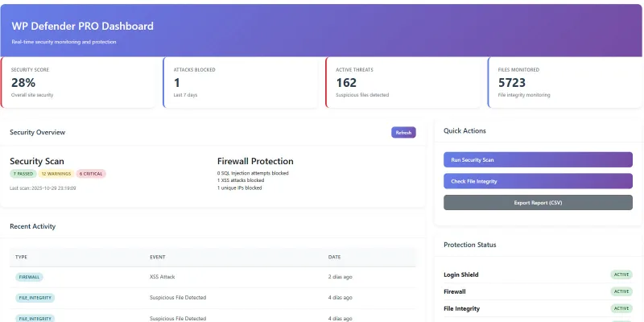The image size is (644, 322).
Task: Click 'Real-time security monitoring and protection' subtitle
Action: 64,42
